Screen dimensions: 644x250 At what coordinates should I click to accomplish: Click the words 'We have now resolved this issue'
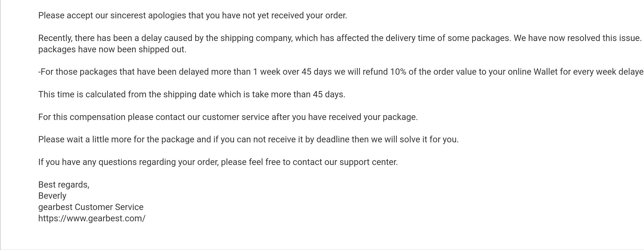pos(578,38)
